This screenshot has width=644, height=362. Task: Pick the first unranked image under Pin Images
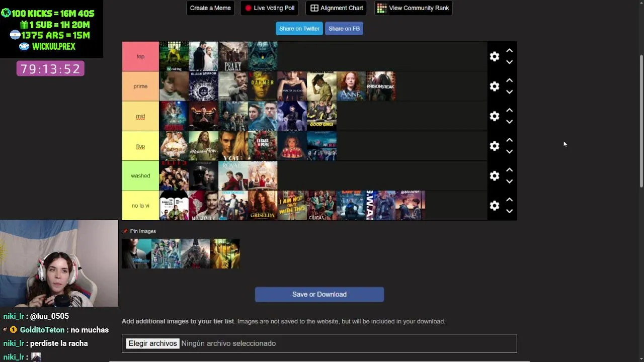coord(136,254)
